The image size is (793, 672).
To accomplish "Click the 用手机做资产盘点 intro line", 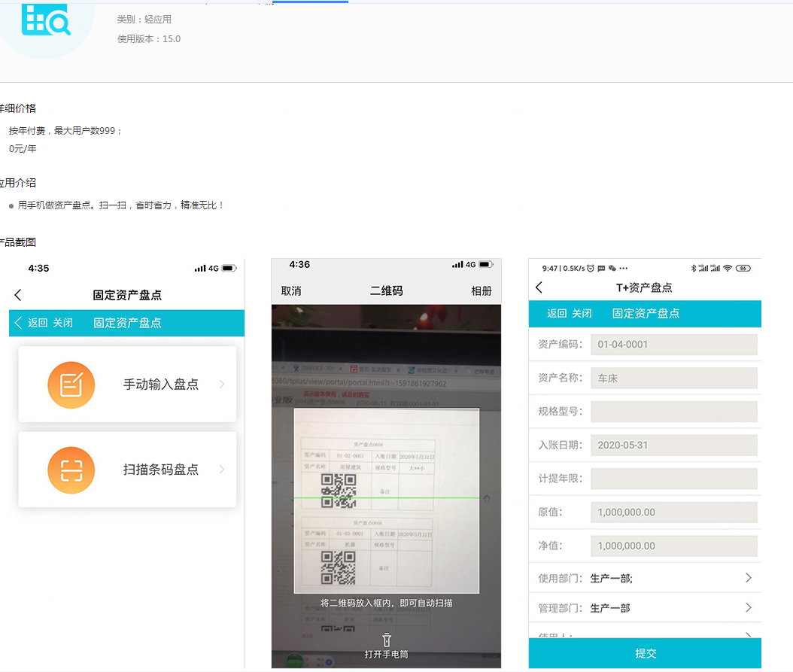I will coord(121,205).
